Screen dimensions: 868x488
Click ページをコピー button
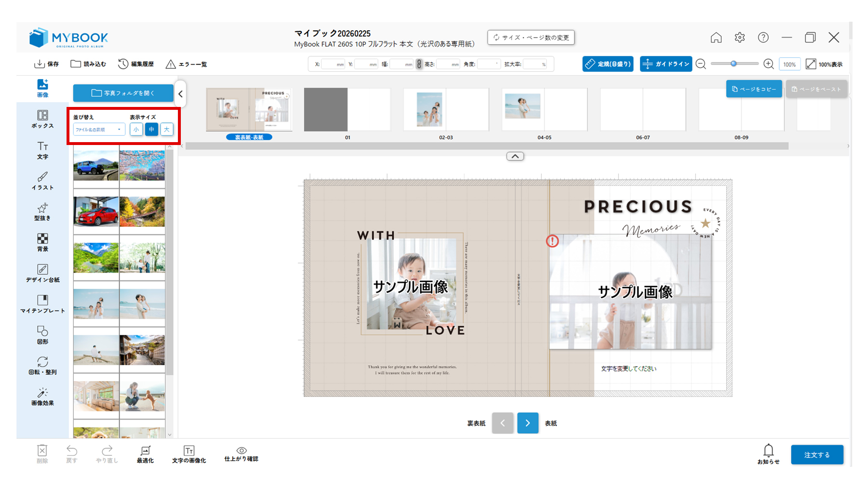tap(754, 89)
